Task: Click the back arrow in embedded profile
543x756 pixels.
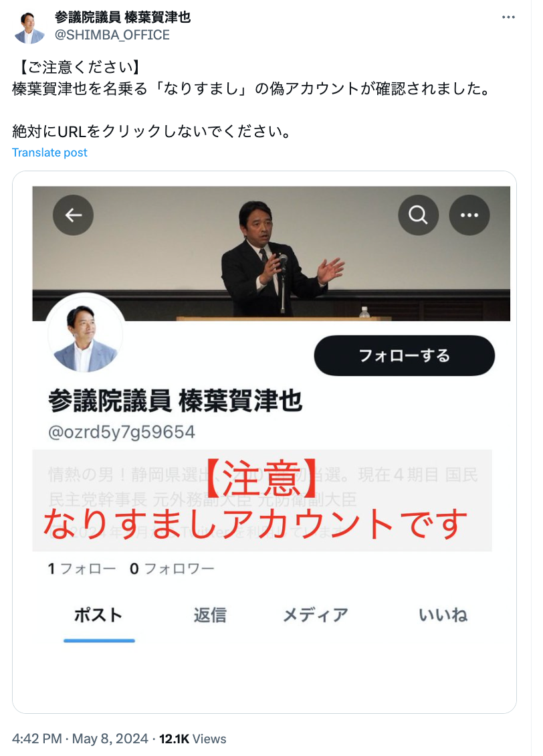Action: 74,215
